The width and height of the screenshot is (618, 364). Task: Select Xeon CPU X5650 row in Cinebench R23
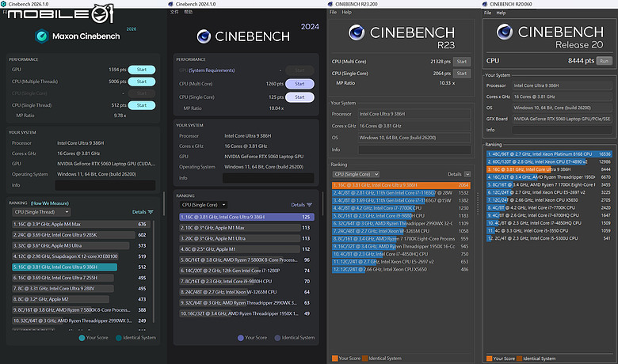coord(401,270)
